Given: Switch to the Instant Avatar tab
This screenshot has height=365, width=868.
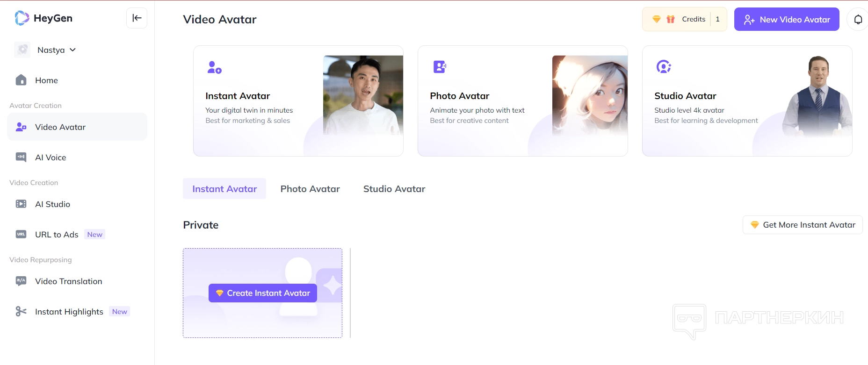Looking at the screenshot, I should click(224, 189).
